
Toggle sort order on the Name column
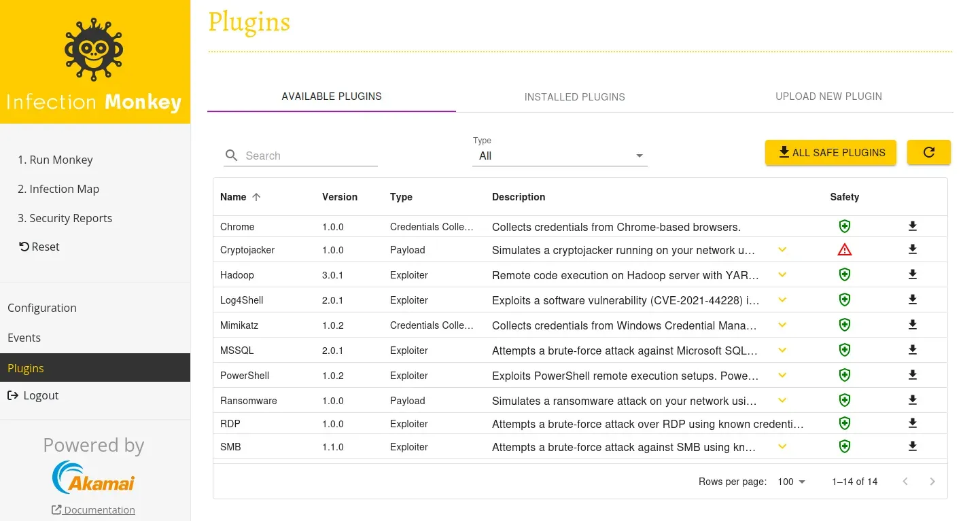(239, 197)
